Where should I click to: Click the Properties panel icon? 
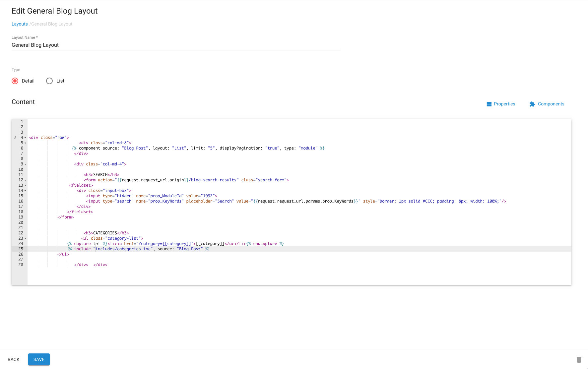click(x=489, y=104)
